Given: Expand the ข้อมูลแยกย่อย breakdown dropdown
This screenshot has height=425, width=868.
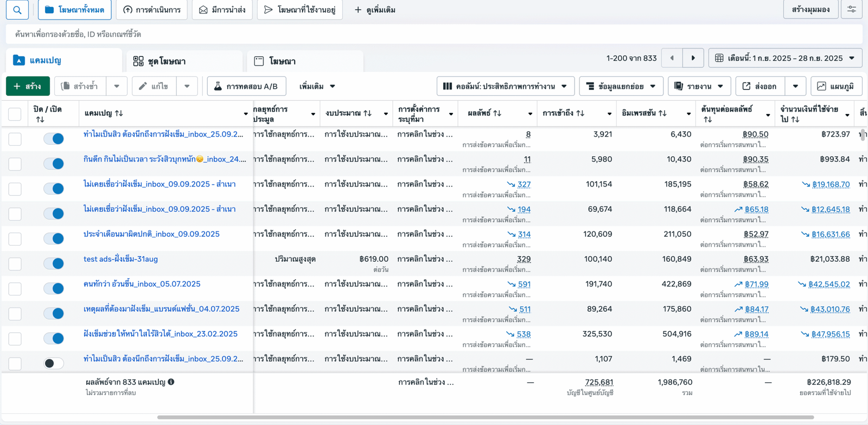Looking at the screenshot, I should [x=621, y=86].
